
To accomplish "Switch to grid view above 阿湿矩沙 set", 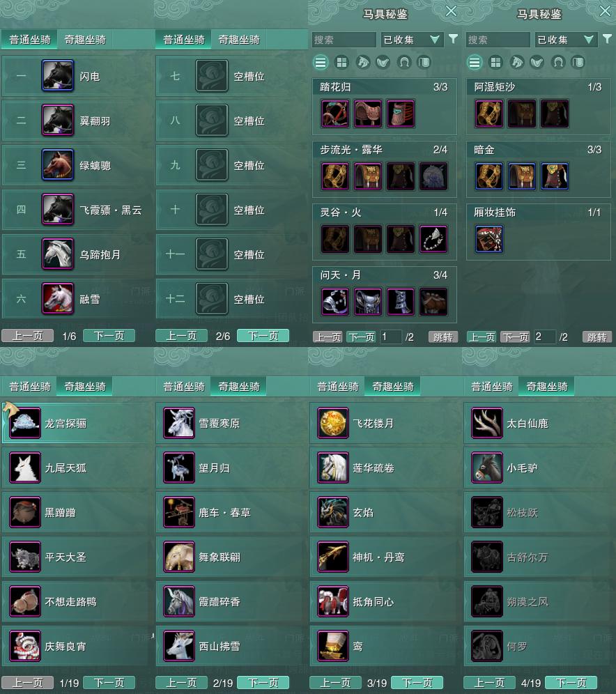I will coord(495,63).
